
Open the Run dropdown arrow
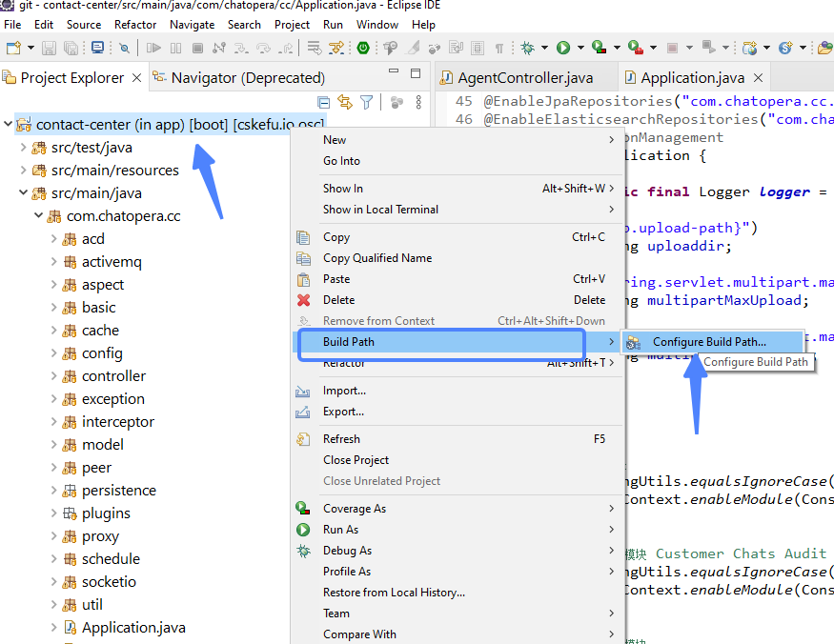pyautogui.click(x=580, y=48)
